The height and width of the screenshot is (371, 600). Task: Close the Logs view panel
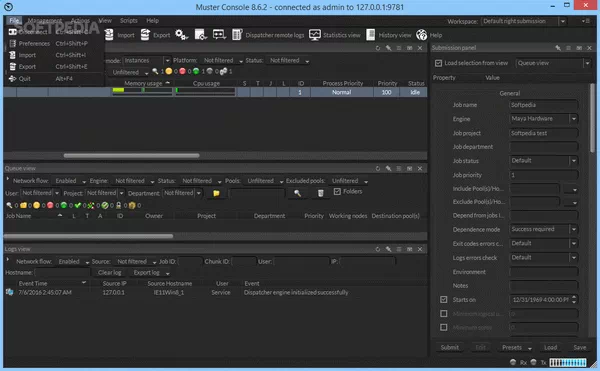(x=420, y=249)
